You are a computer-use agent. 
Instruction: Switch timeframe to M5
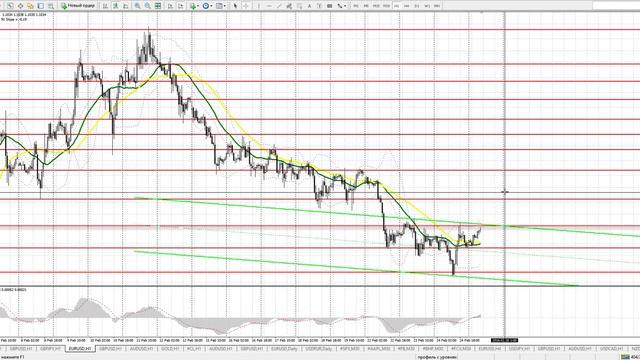366,6
